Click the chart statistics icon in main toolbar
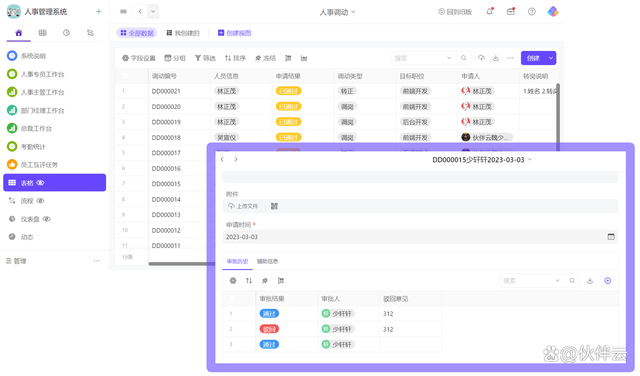The width and height of the screenshot is (640, 376). (304, 58)
